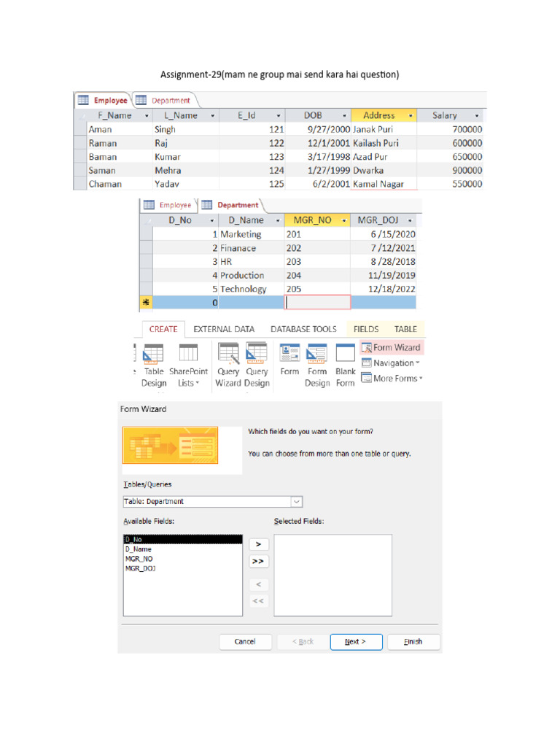Remove all fields with << button

point(259,601)
